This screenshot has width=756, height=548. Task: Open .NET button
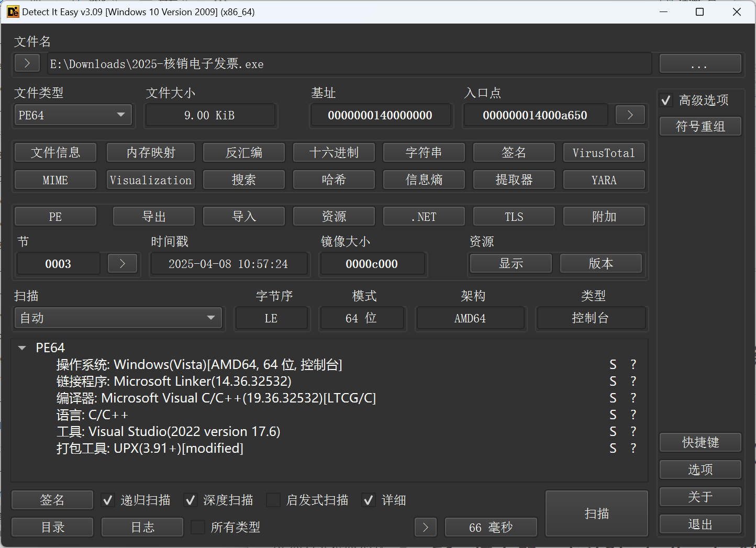pyautogui.click(x=424, y=216)
